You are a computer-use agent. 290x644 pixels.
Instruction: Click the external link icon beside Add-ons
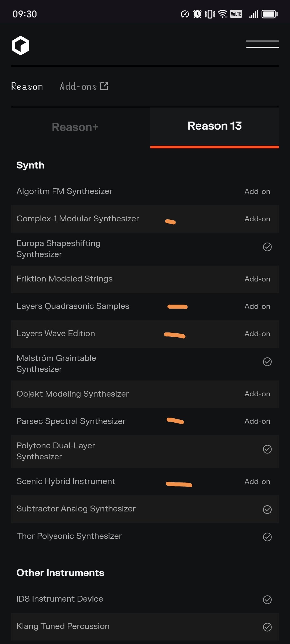(104, 86)
